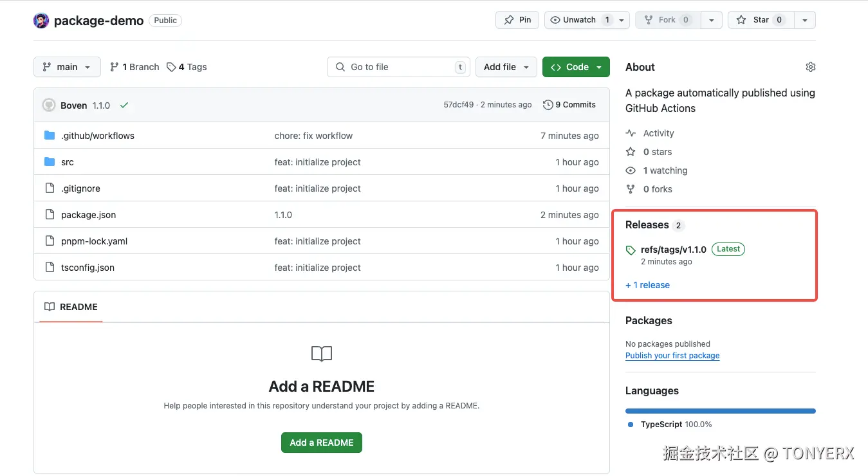868x476 pixels.
Task: Open the main branch dropdown
Action: pos(67,67)
